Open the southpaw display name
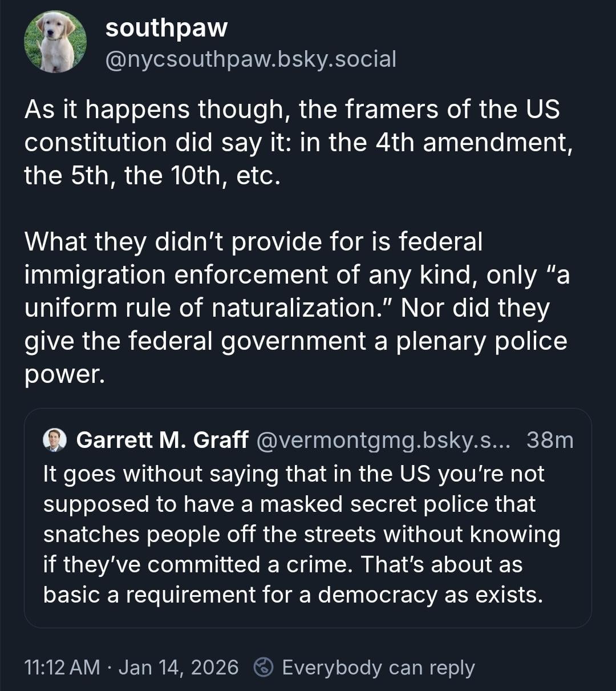This screenshot has width=616, height=691. point(167,28)
